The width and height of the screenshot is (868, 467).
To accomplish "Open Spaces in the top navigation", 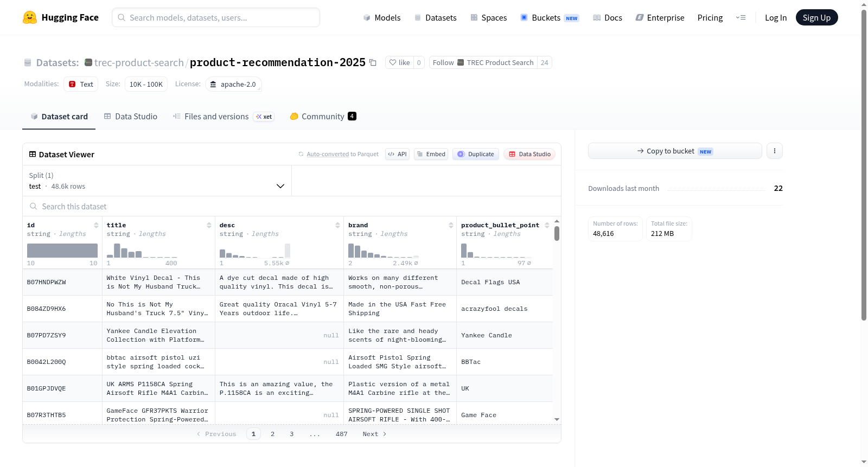I will [489, 17].
